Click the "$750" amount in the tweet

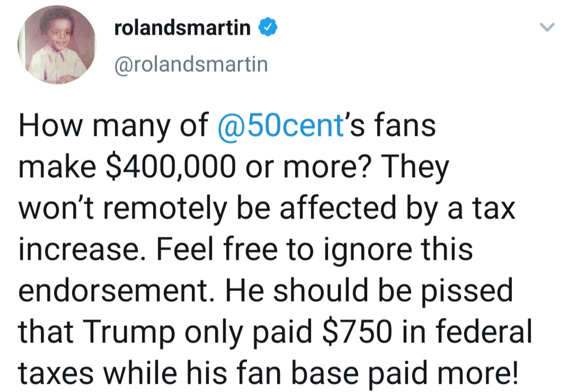point(357,332)
